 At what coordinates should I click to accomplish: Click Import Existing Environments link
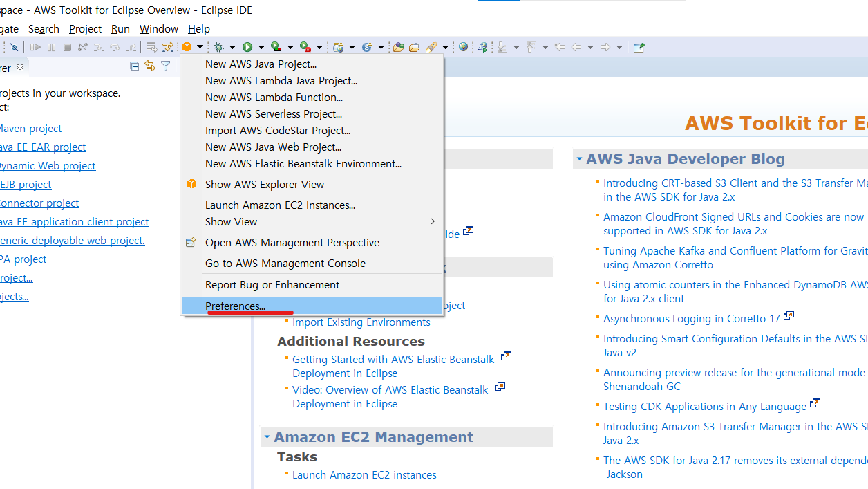(361, 322)
